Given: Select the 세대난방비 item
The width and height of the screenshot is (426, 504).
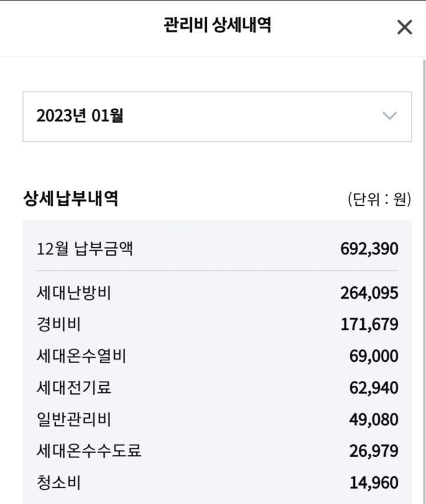Looking at the screenshot, I should (73, 293).
